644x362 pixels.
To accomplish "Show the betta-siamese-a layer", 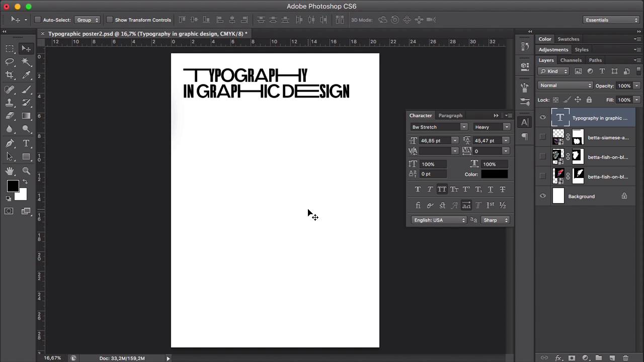I will point(543,137).
